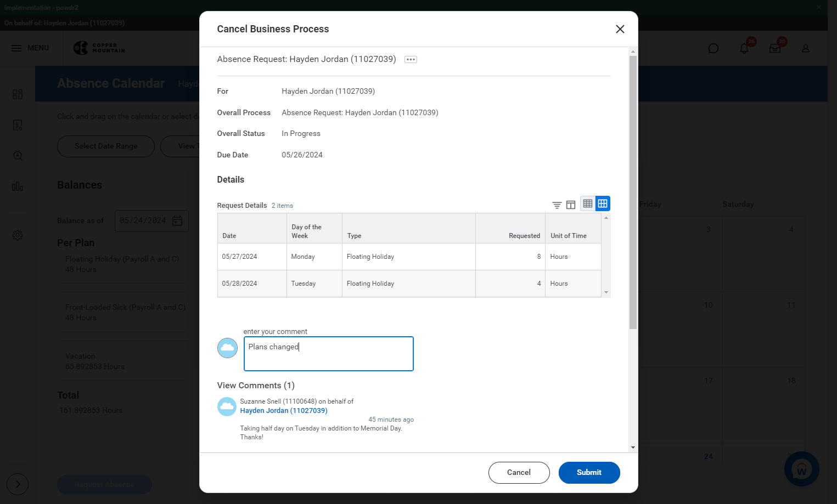Open notifications bell icon
This screenshot has width=837, height=504.
pyautogui.click(x=744, y=48)
